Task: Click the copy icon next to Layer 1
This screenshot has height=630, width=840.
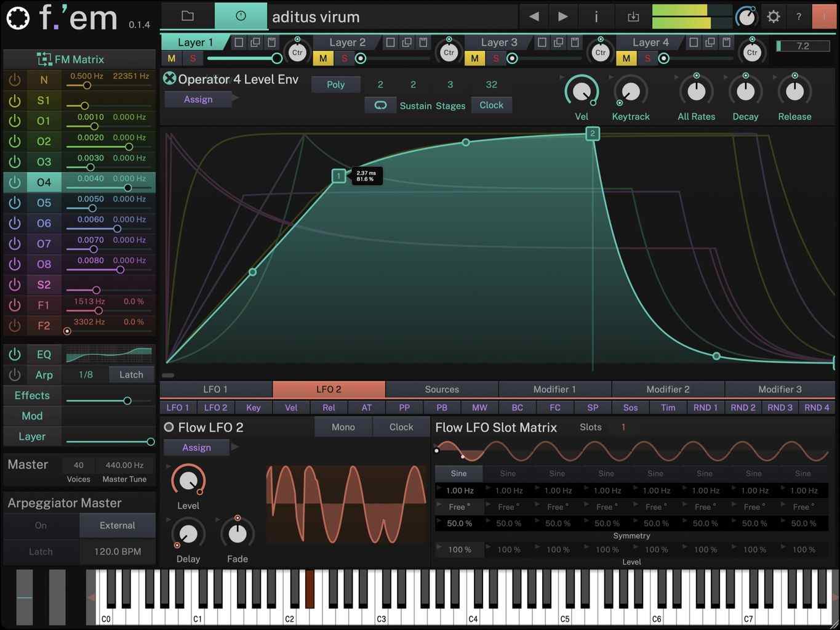Action: 255,42
